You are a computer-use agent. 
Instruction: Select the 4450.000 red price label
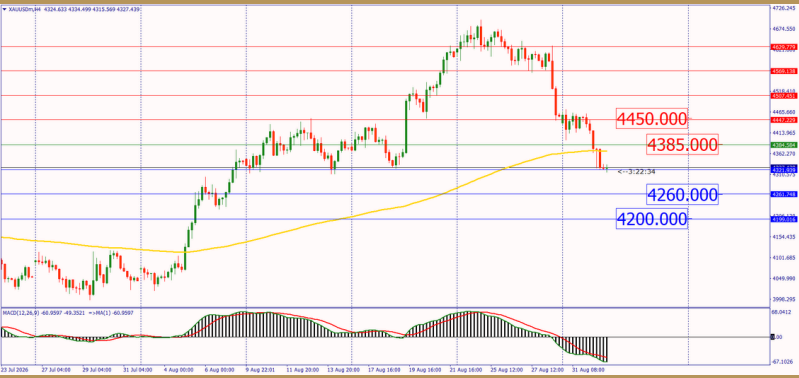(652, 120)
